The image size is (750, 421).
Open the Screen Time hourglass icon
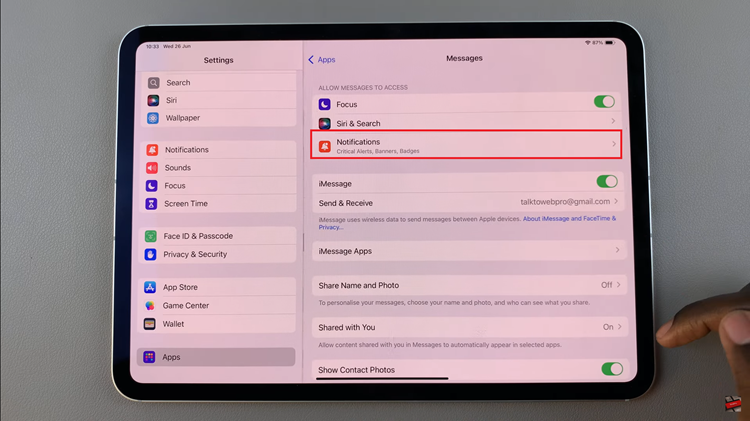click(x=151, y=204)
